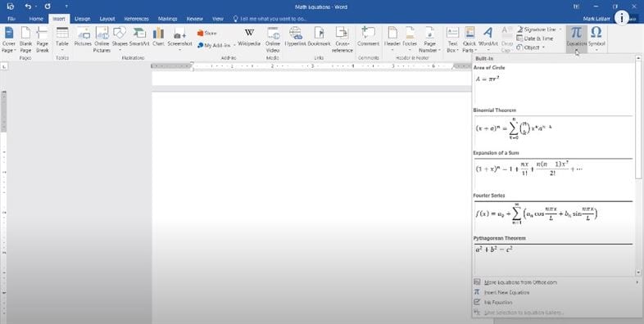Image resolution: width=644 pixels, height=324 pixels.
Task: Open the Office Store add-ins
Action: [207, 34]
